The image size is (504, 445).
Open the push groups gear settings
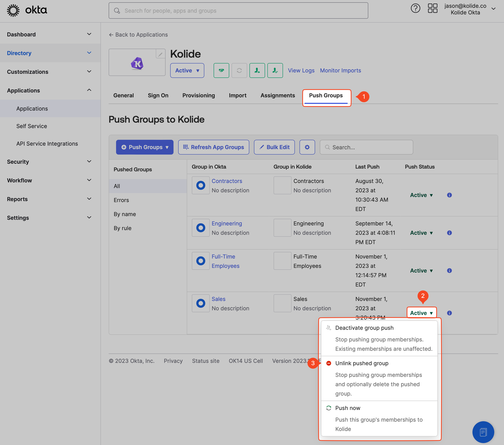coord(307,147)
